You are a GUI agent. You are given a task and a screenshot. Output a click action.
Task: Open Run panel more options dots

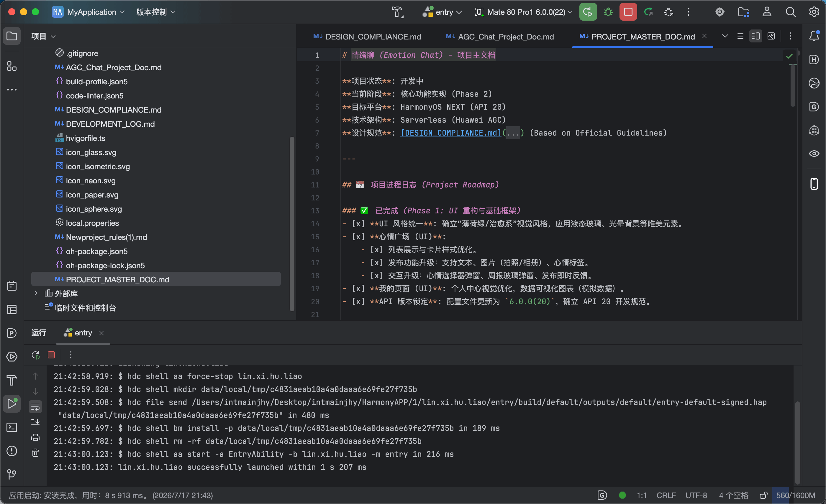tap(71, 355)
